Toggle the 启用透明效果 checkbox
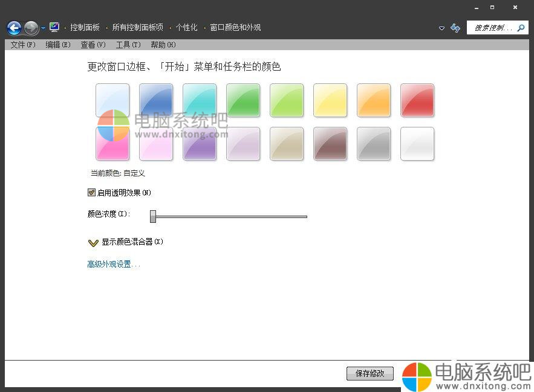The image size is (534, 392). click(91, 193)
